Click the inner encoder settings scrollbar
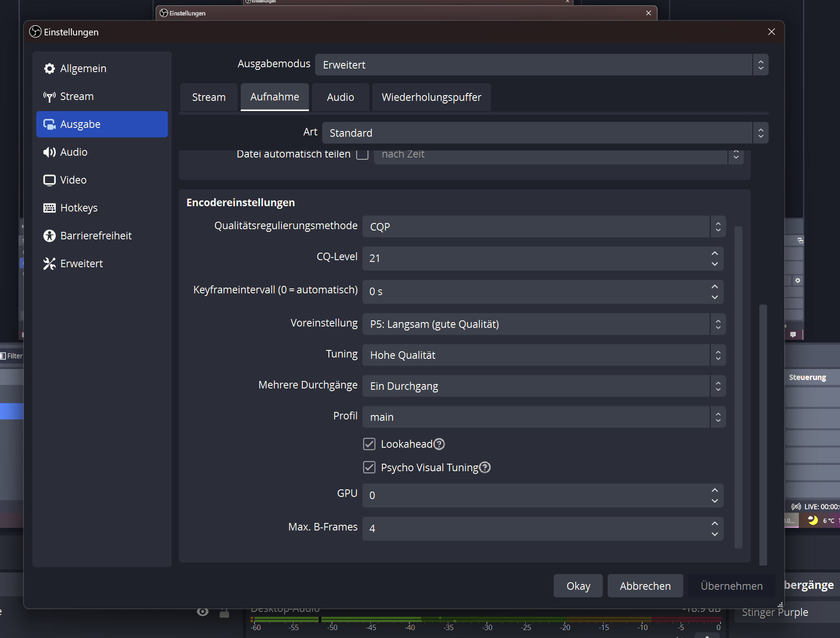840x638 pixels. 738,387
